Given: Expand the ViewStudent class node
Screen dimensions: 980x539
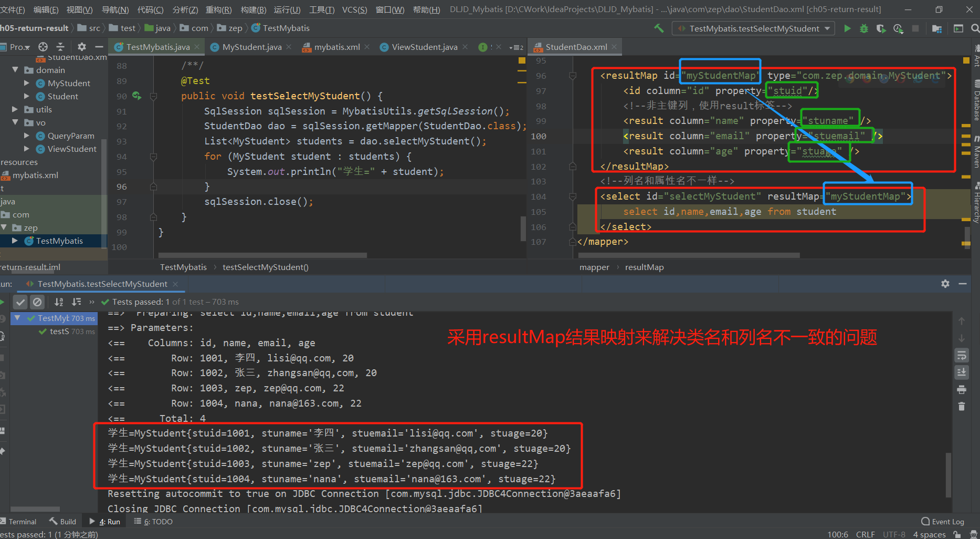Looking at the screenshot, I should pyautogui.click(x=27, y=149).
